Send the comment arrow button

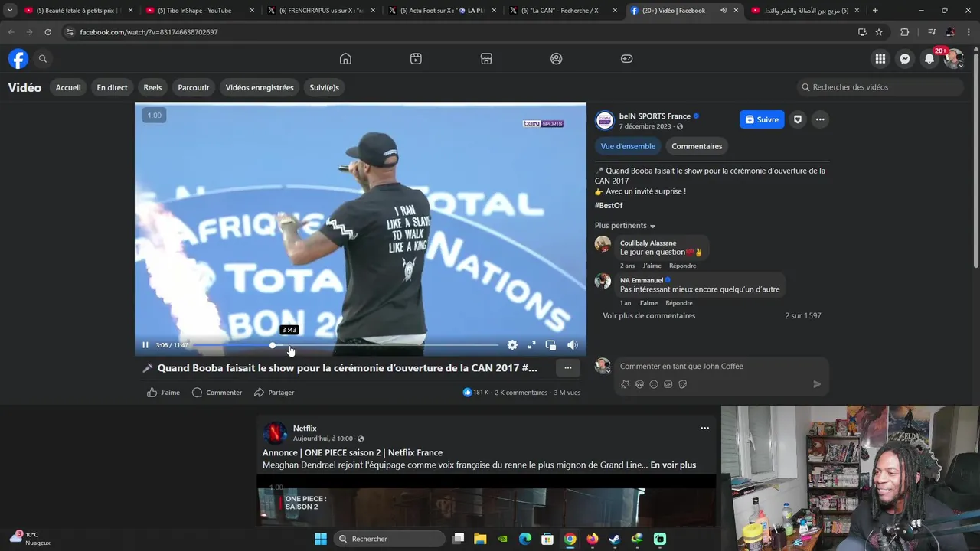[817, 384]
